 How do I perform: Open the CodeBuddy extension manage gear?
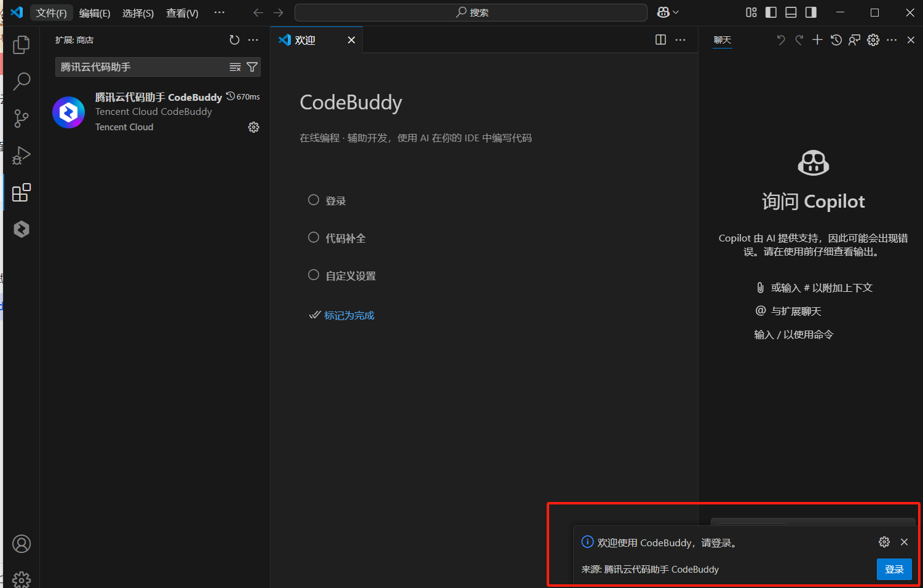(253, 127)
